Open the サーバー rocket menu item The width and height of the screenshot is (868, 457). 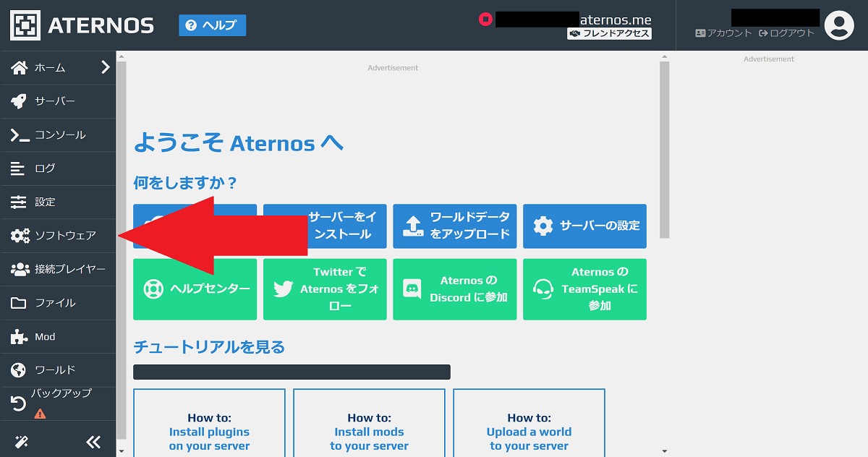[x=58, y=101]
